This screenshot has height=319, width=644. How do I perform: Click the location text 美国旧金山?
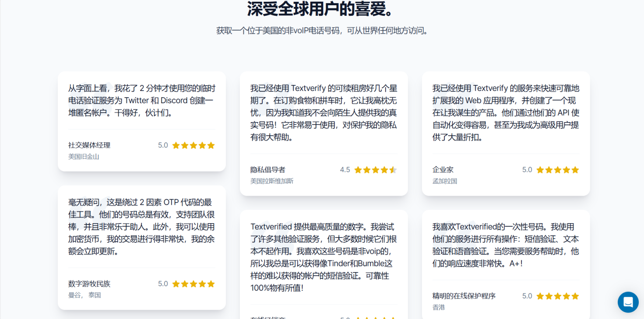(84, 157)
